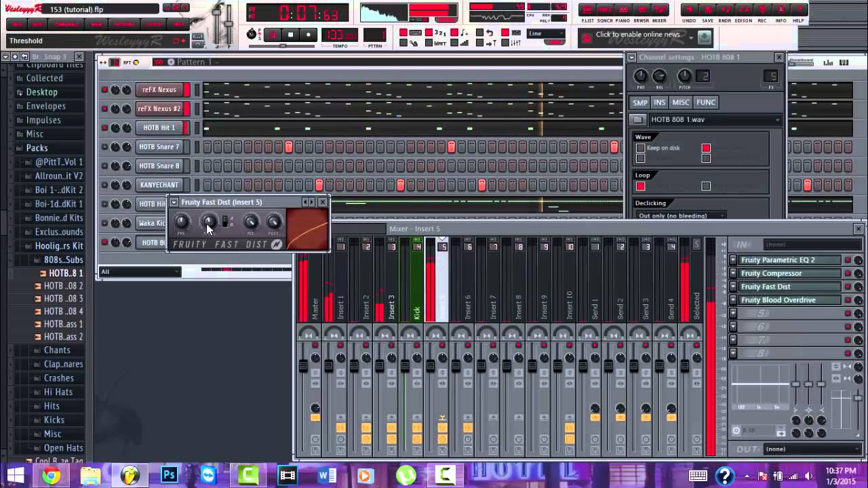Screen dimensions: 868x488
Task: Click the channel sample folder icon
Action: (x=638, y=120)
